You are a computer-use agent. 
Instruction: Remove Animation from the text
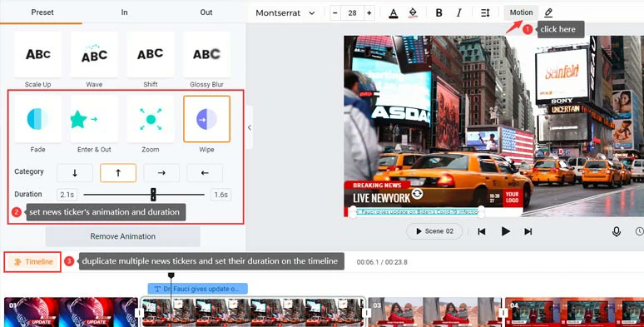click(x=123, y=236)
